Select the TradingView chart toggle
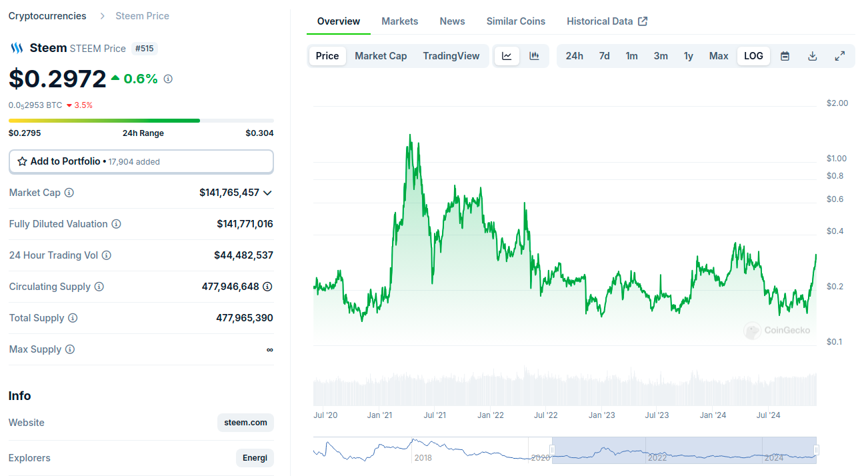868x476 pixels. 451,56
